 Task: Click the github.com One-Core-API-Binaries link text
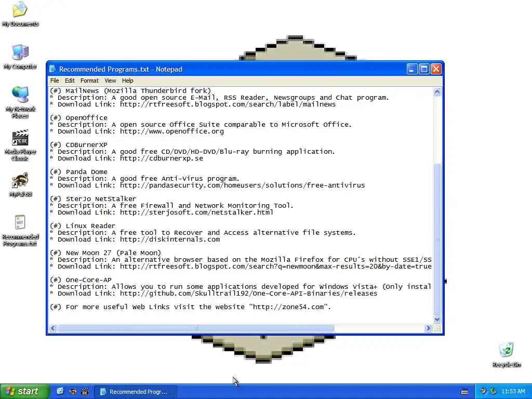[x=248, y=294]
